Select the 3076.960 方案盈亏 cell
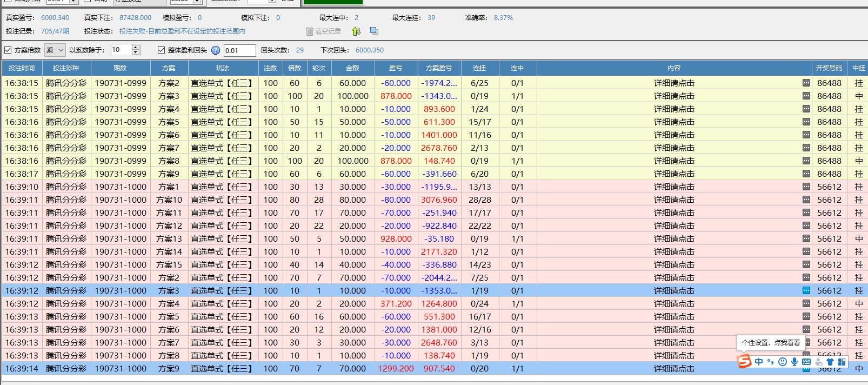The image size is (868, 385). (439, 200)
